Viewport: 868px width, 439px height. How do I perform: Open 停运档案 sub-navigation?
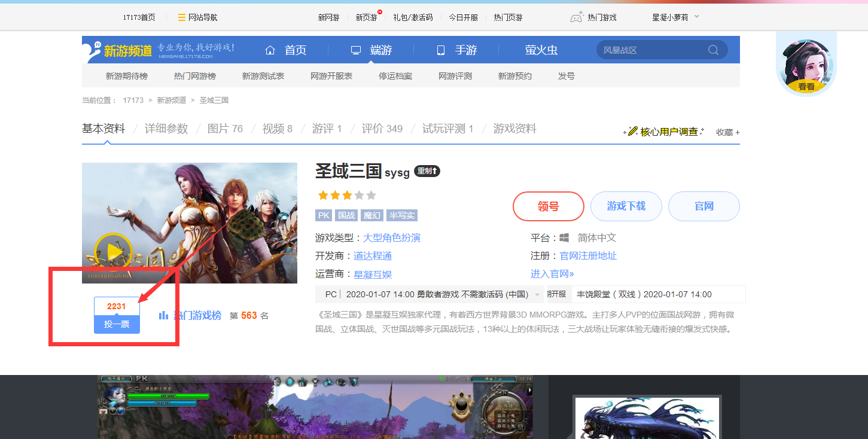[395, 76]
